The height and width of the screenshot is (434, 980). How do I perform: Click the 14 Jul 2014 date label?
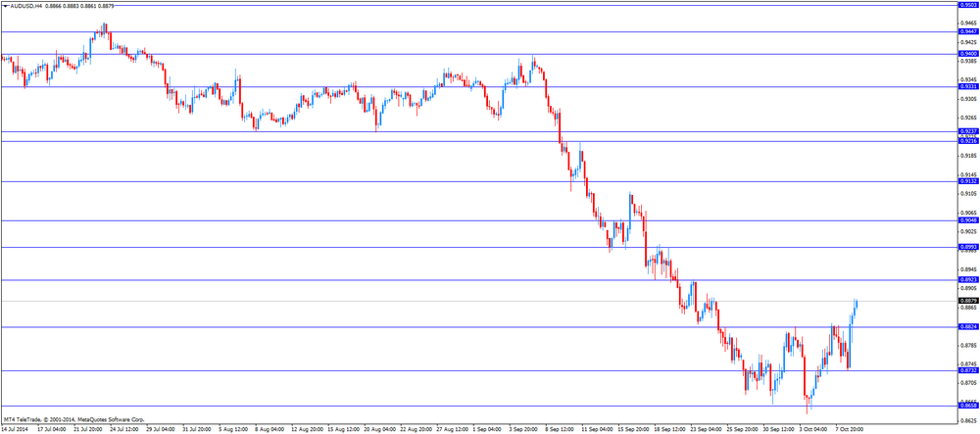[x=16, y=430]
